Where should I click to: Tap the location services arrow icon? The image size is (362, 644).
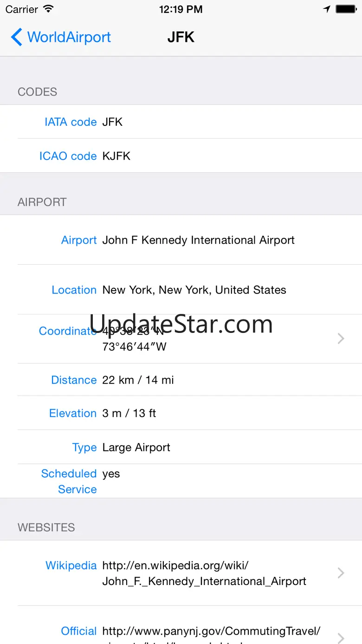(x=327, y=9)
